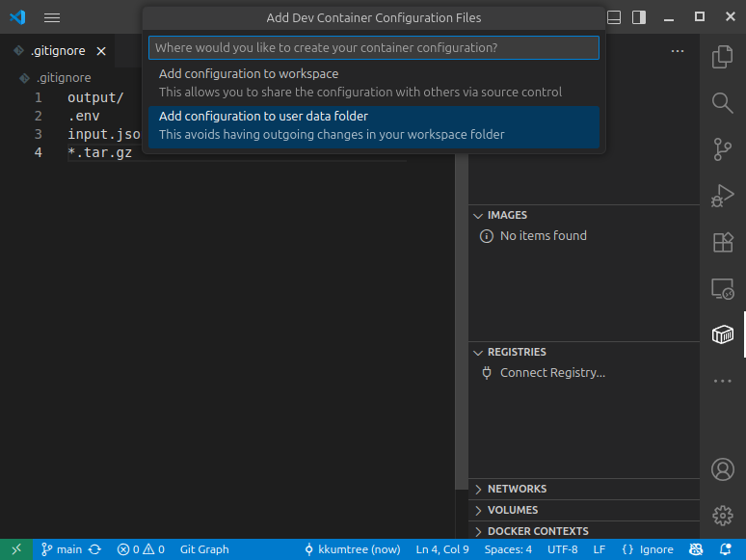The height and width of the screenshot is (560, 746).
Task: Close the .gitignore tab
Action: pos(101,51)
